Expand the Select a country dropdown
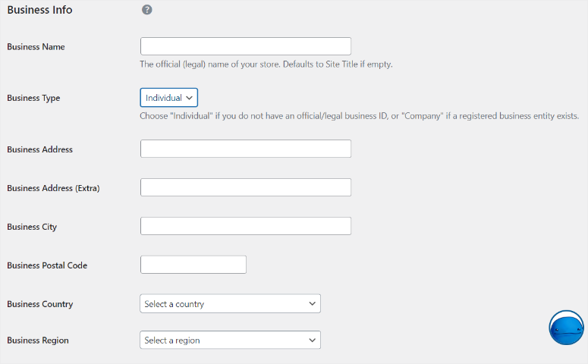The image size is (588, 364). [x=230, y=304]
